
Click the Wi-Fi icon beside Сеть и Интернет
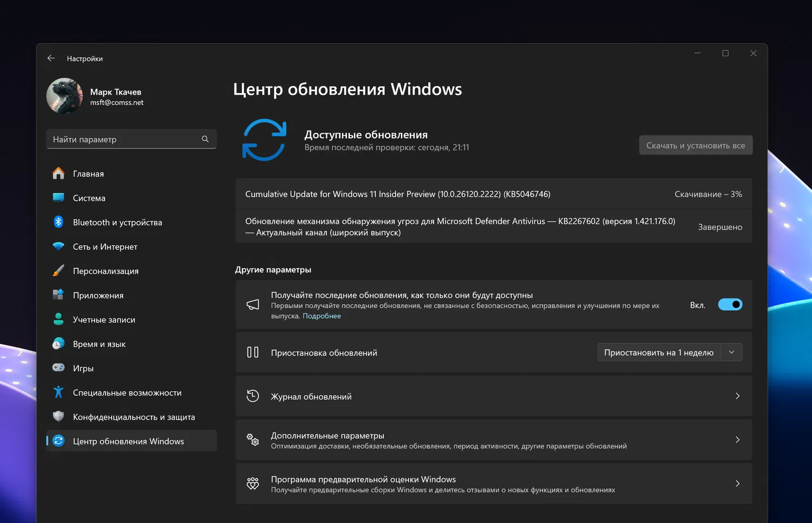click(x=58, y=246)
